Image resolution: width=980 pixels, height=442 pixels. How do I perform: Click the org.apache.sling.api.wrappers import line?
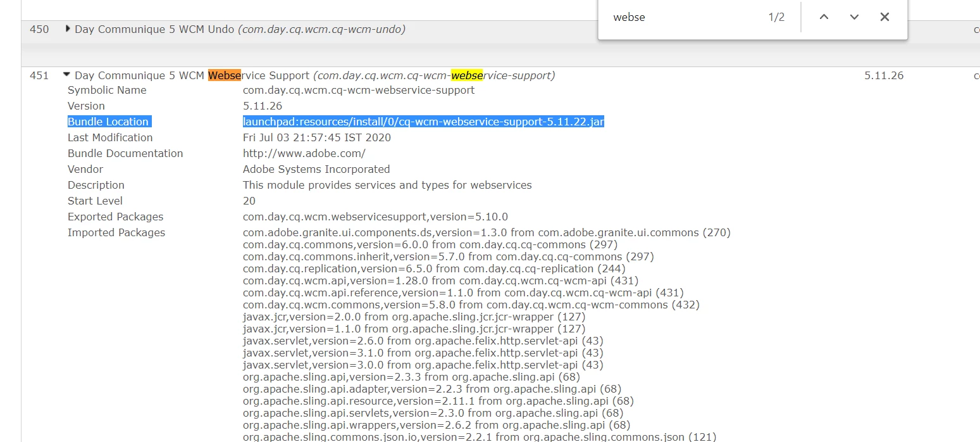click(437, 425)
